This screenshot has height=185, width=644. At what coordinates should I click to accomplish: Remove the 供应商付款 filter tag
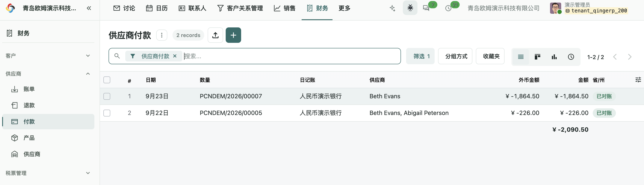[175, 56]
